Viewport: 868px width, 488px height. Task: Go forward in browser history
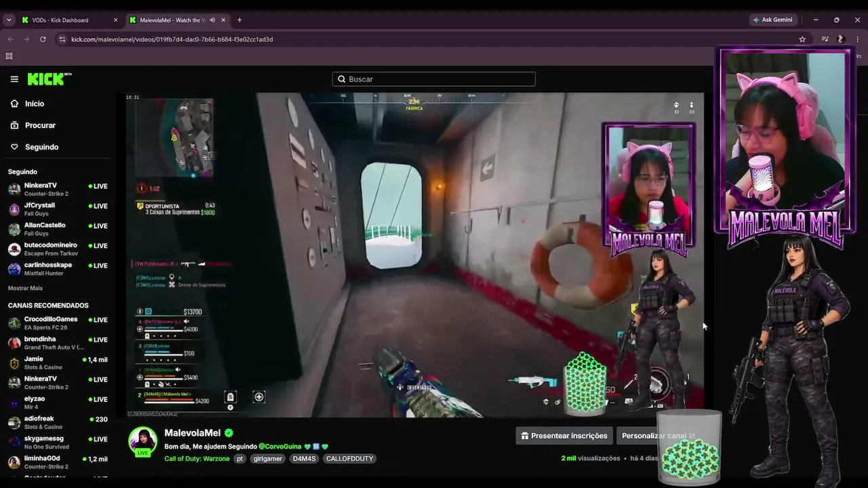26,39
